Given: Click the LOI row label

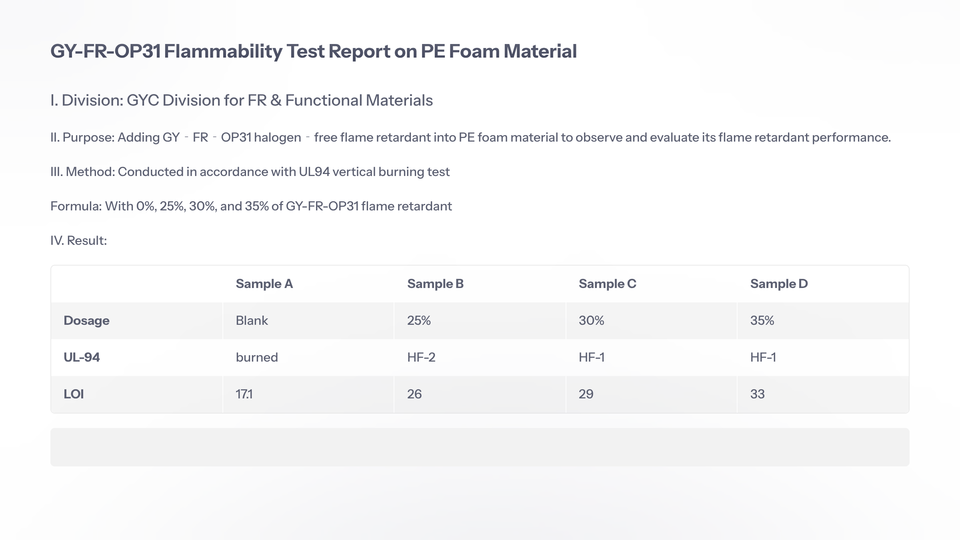Looking at the screenshot, I should pos(73,394).
